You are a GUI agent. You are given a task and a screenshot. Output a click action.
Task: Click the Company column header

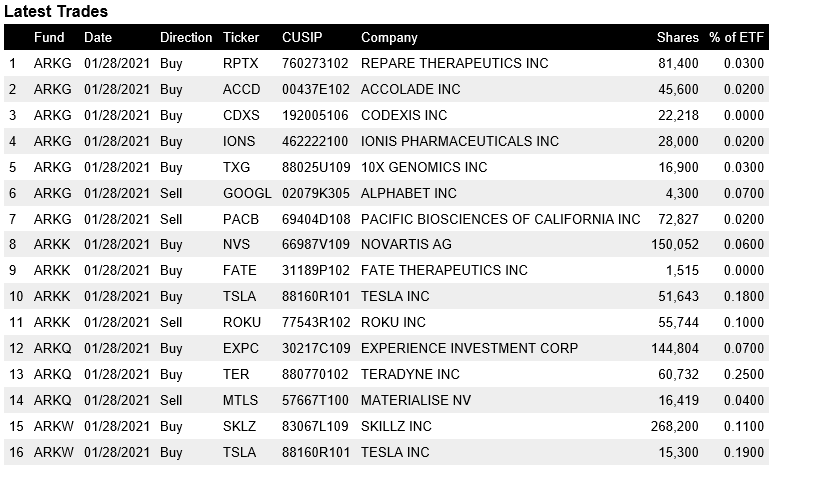389,37
